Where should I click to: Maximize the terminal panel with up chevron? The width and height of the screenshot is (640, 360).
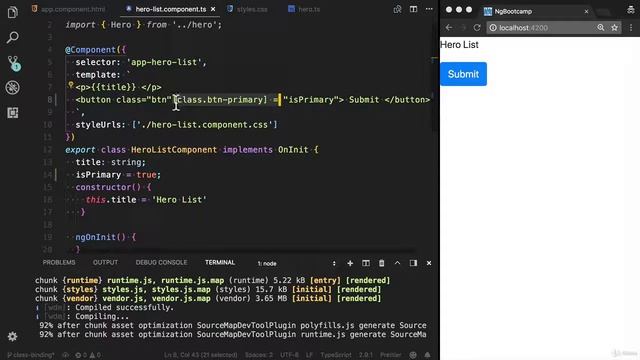[397, 263]
